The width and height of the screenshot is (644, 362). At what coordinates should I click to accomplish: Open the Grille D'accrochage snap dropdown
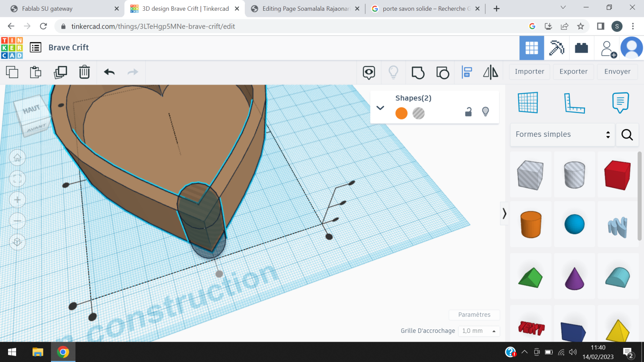tap(479, 331)
